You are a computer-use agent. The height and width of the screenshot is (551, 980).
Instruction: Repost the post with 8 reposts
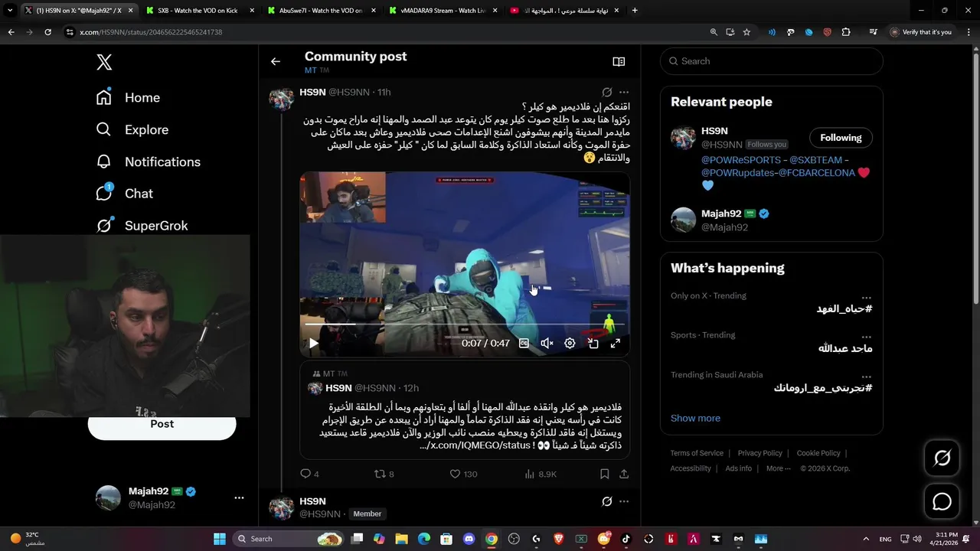coord(384,474)
